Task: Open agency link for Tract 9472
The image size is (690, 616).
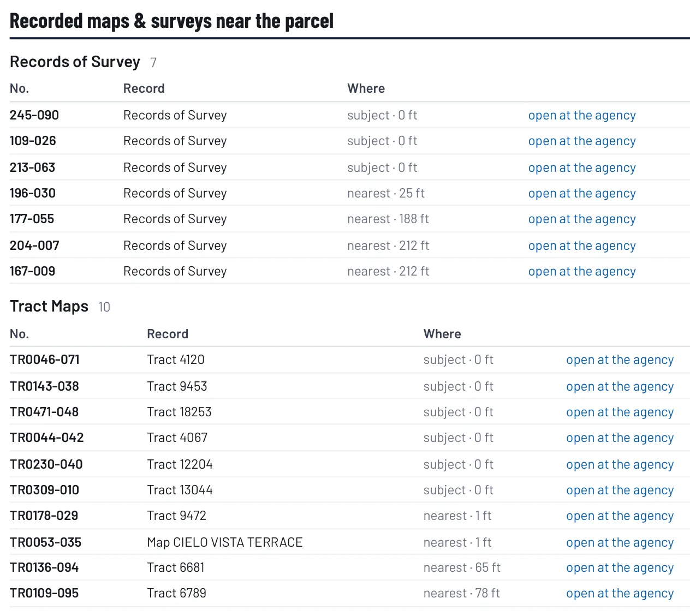Action: (x=620, y=516)
